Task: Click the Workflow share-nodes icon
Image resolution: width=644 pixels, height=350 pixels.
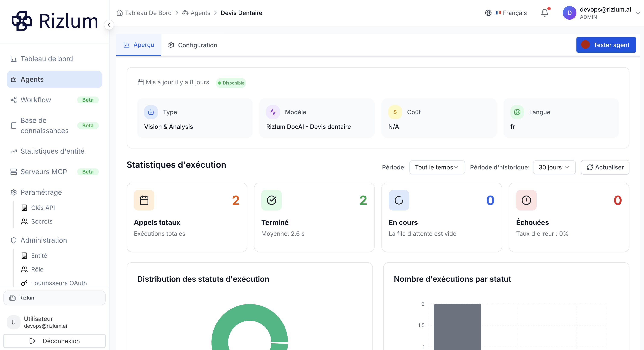Action: [x=13, y=100]
